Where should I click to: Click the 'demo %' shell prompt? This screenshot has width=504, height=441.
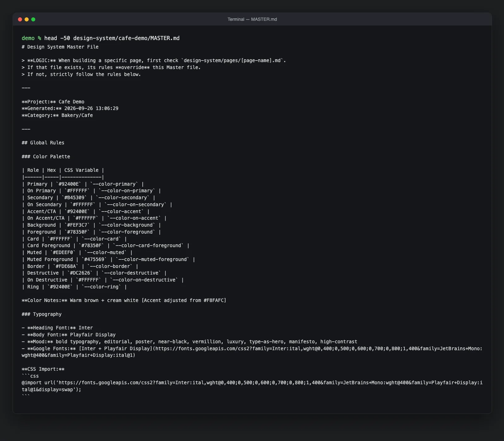coord(31,38)
